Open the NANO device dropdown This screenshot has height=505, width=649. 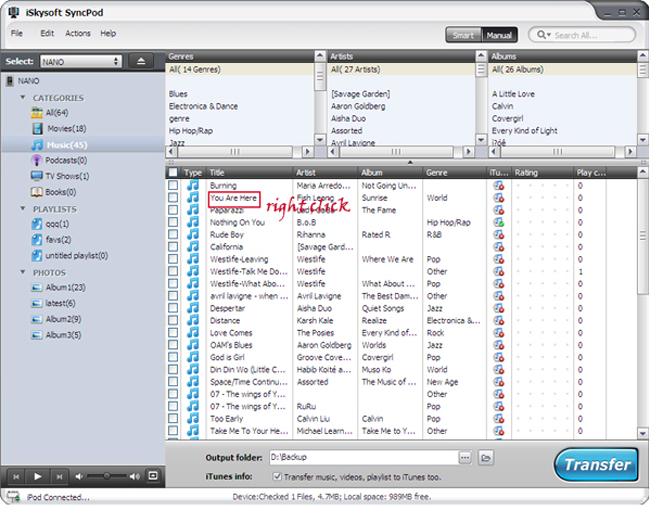[80, 61]
